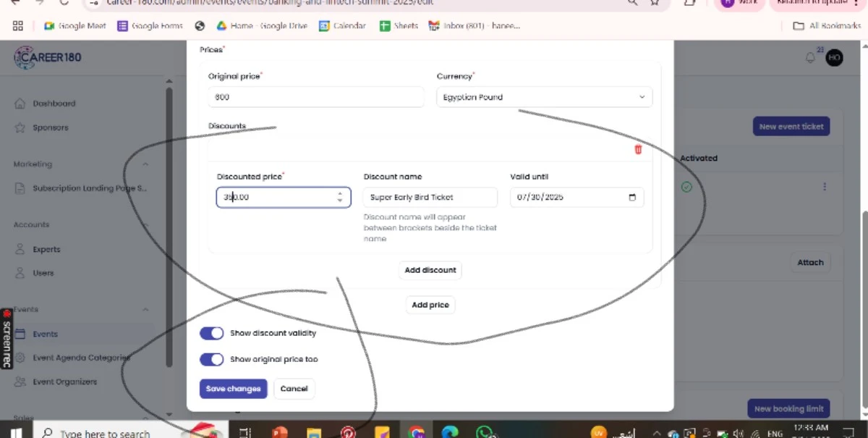868x438 pixels.
Task: Click the green activated check icon
Action: point(686,187)
